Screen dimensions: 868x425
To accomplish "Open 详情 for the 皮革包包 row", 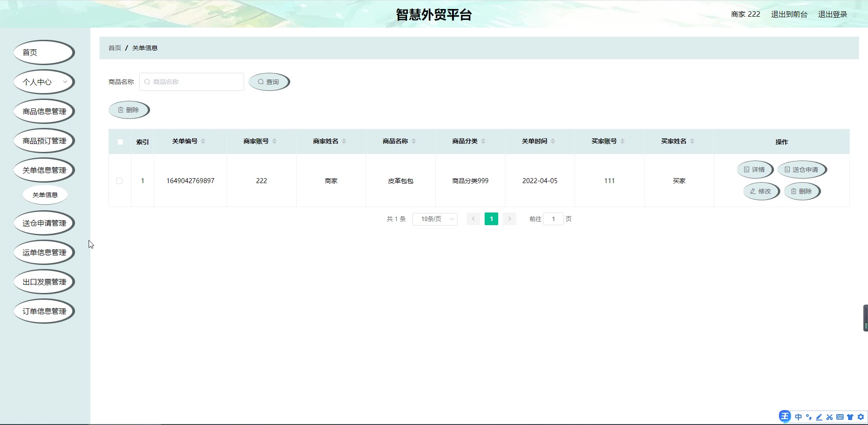I will coord(755,170).
